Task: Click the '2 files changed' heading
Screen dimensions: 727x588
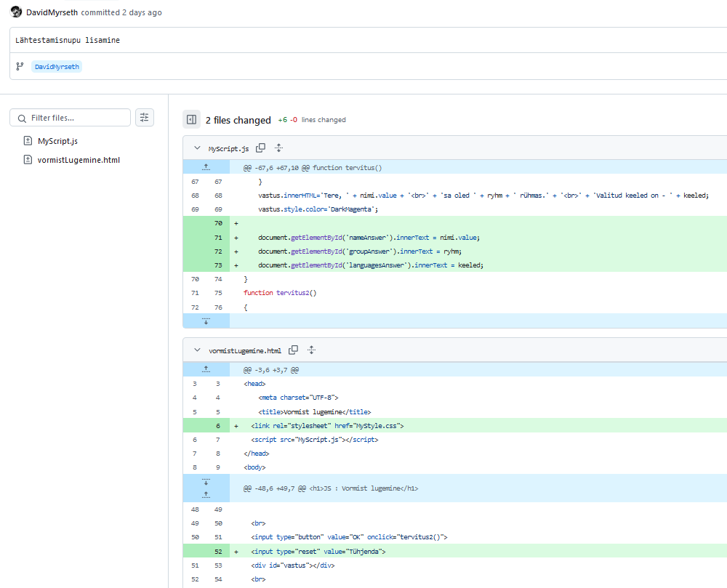Action: [238, 120]
